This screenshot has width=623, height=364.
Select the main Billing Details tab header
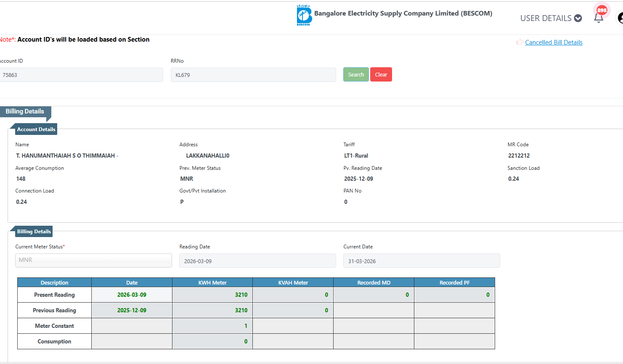(25, 111)
